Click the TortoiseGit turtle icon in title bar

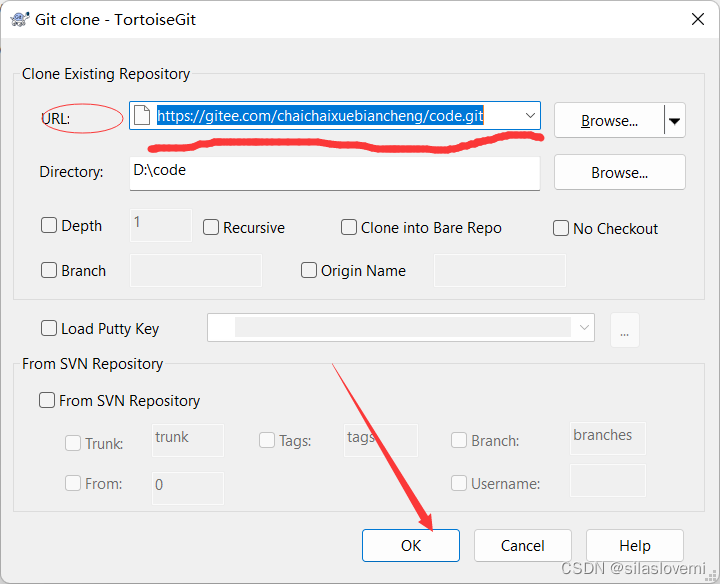click(x=19, y=19)
